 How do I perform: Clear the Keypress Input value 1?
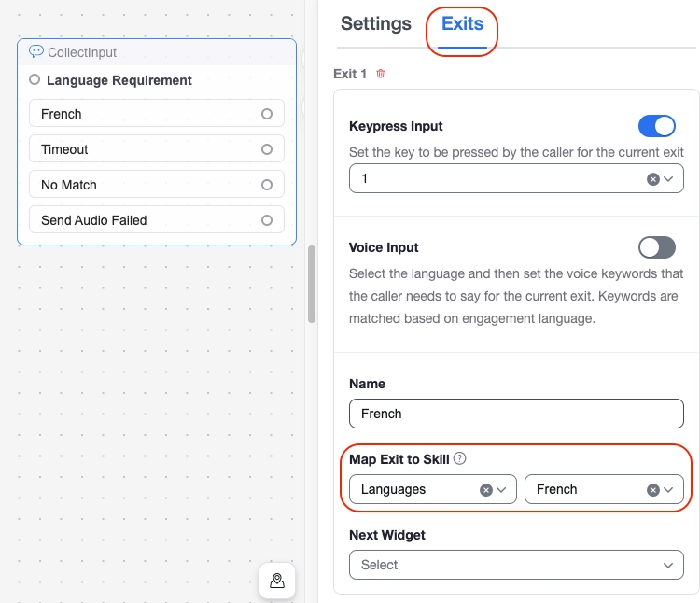click(x=653, y=178)
